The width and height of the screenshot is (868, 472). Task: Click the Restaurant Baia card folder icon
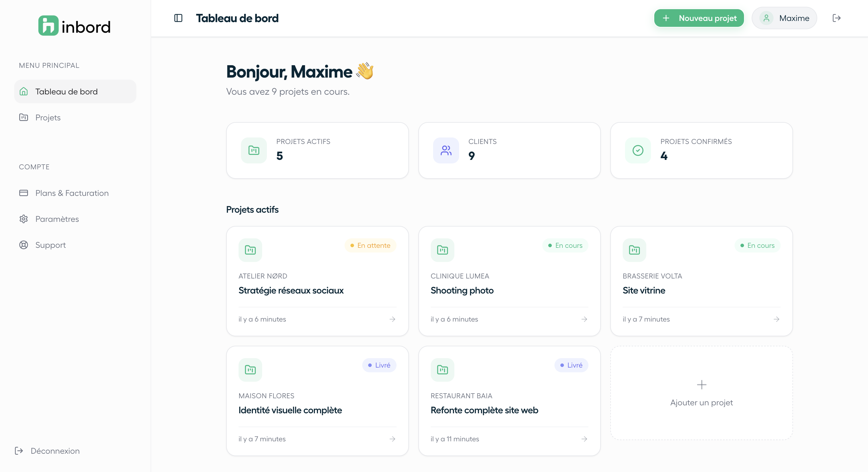(443, 370)
